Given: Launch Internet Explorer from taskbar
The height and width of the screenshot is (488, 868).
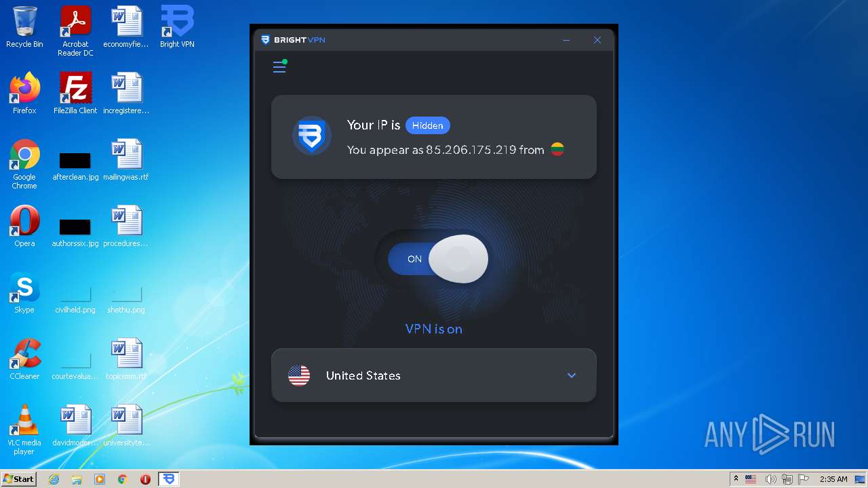Looking at the screenshot, I should click(54, 479).
